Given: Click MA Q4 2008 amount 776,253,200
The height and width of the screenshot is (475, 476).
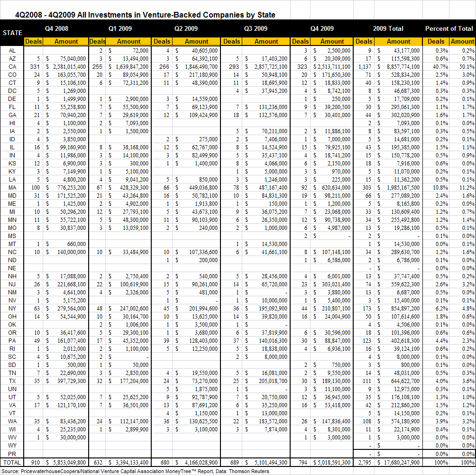Looking at the screenshot, I should [71, 188].
